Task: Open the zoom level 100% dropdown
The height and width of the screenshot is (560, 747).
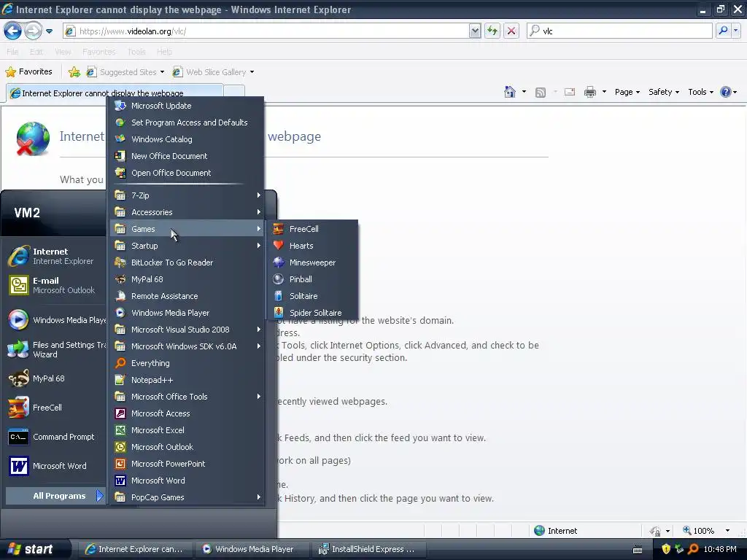Action: [727, 531]
